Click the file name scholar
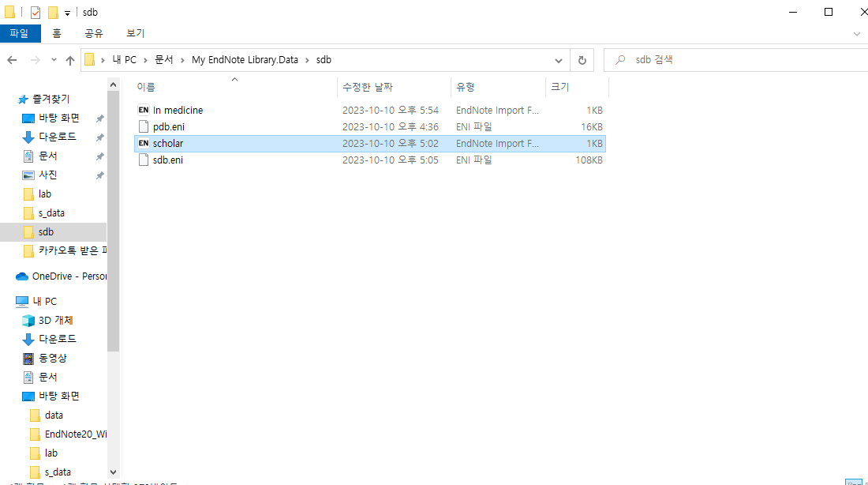The width and height of the screenshot is (868, 485). pyautogui.click(x=168, y=144)
